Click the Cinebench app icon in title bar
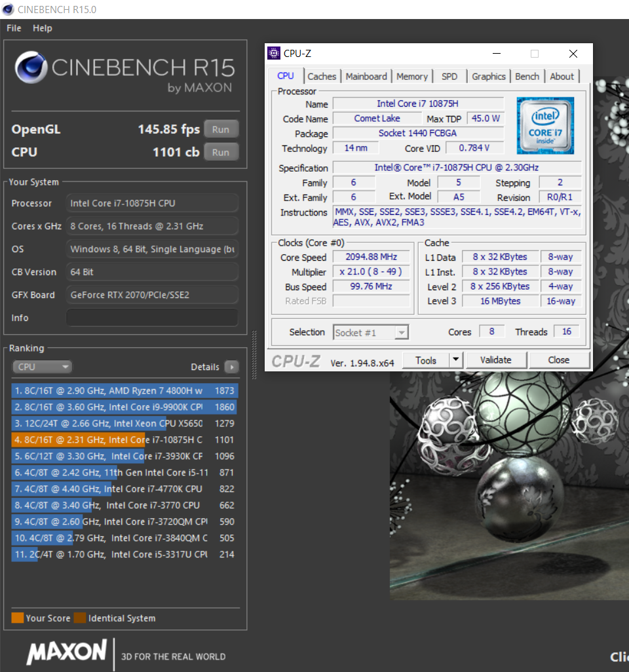The width and height of the screenshot is (629, 672). pos(8,9)
